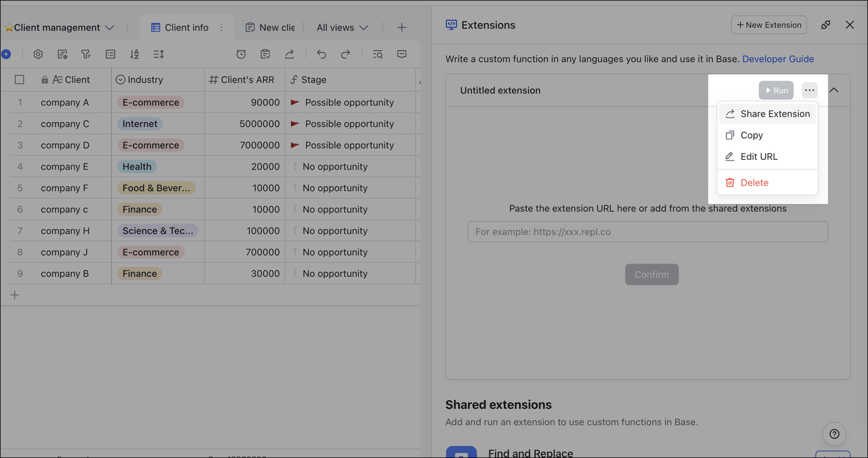This screenshot has height=458, width=868.
Task: Click the 700000 ARR cell
Action: [245, 252]
